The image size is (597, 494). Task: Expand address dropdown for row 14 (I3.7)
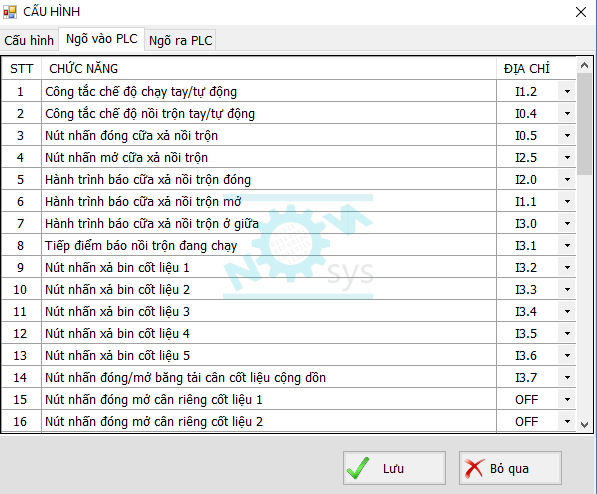click(567, 377)
